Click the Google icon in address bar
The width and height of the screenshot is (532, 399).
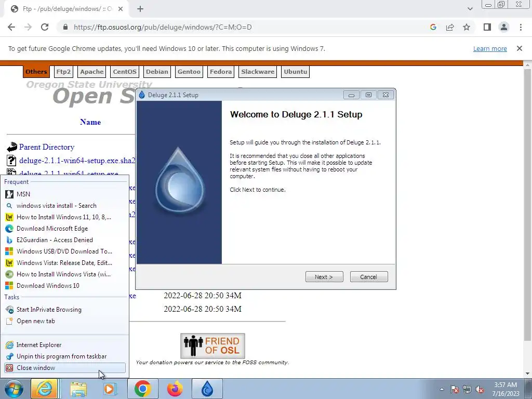pos(433,27)
